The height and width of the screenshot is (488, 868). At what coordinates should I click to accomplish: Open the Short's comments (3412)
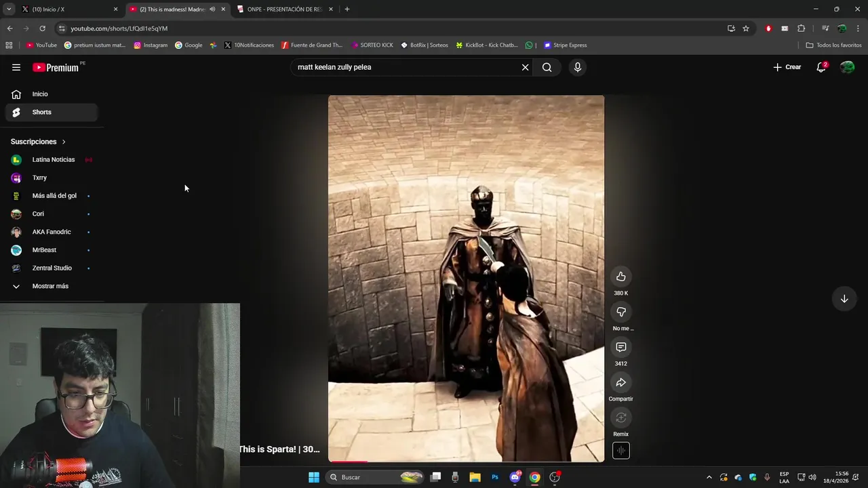coord(620,347)
